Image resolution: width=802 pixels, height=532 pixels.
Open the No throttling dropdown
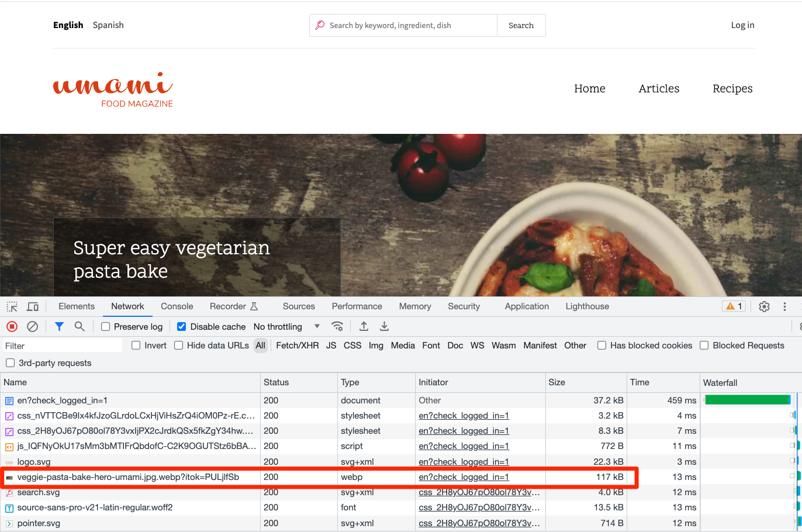pyautogui.click(x=286, y=326)
